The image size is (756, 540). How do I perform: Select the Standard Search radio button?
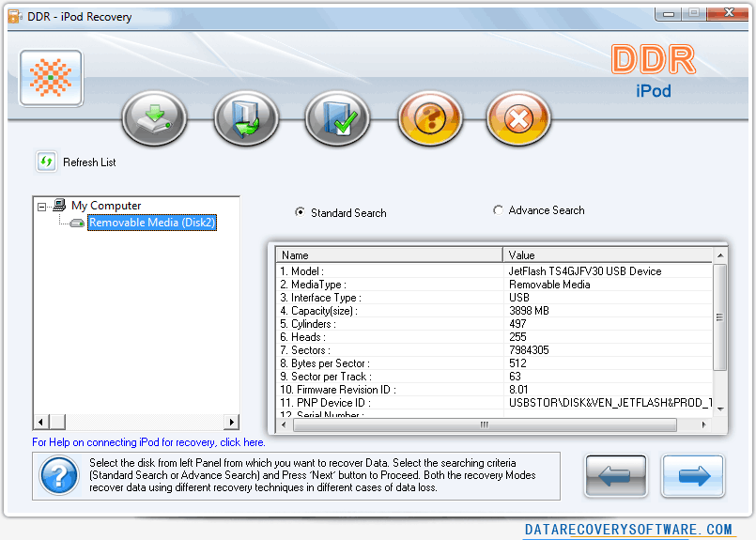click(x=300, y=212)
